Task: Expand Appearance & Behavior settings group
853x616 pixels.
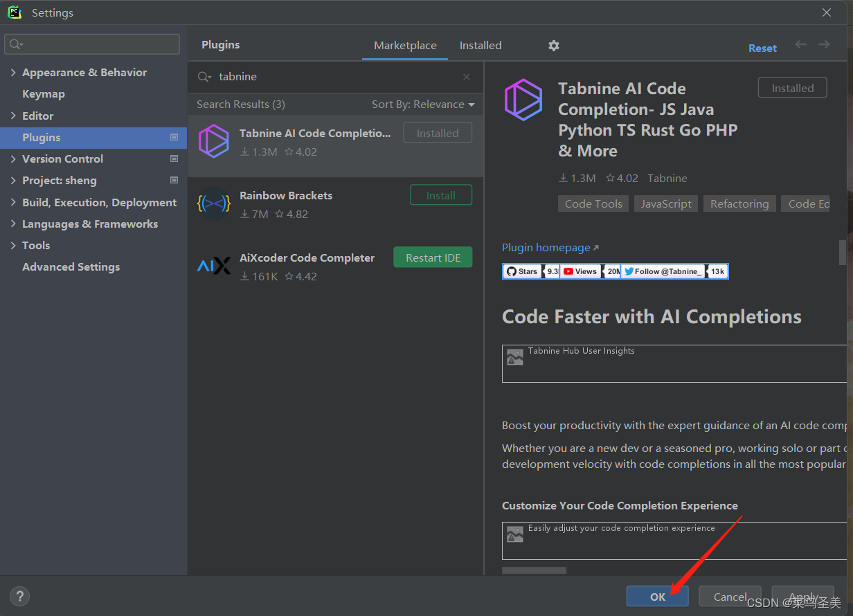Action: [x=13, y=73]
